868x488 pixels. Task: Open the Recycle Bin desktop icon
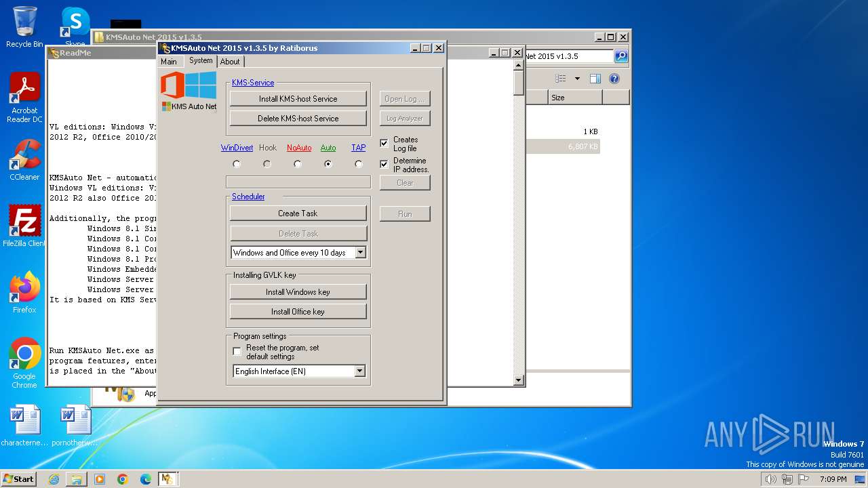click(24, 27)
